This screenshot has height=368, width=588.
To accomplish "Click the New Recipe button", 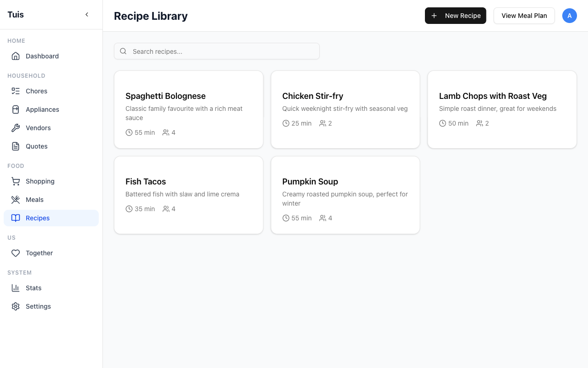I will 455,16.
